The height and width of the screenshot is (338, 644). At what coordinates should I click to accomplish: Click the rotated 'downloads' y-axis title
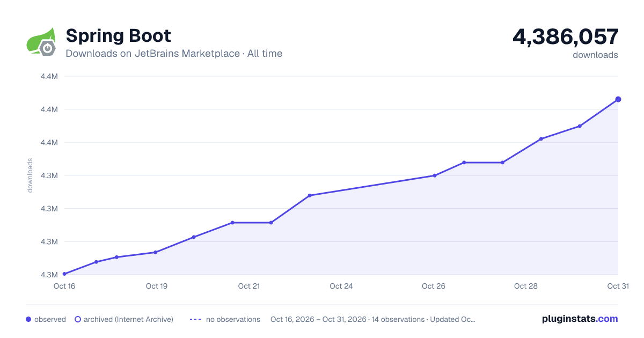point(30,175)
